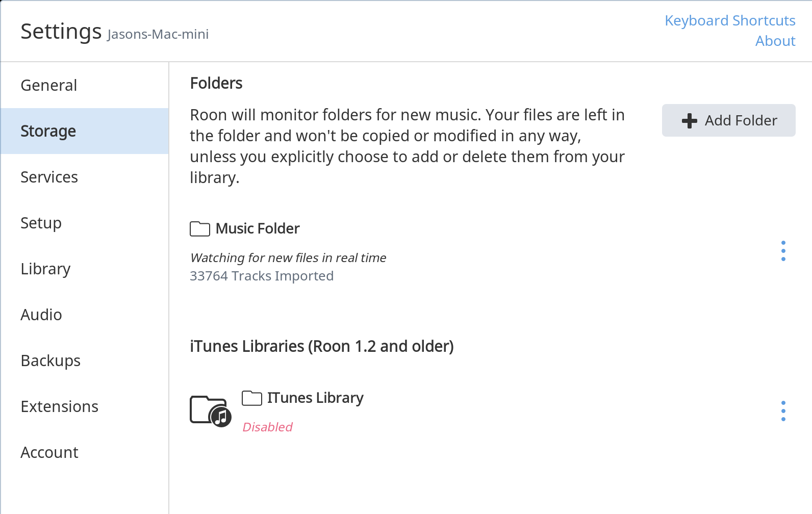Select the Storage settings tab
This screenshot has height=514, width=812.
click(85, 131)
